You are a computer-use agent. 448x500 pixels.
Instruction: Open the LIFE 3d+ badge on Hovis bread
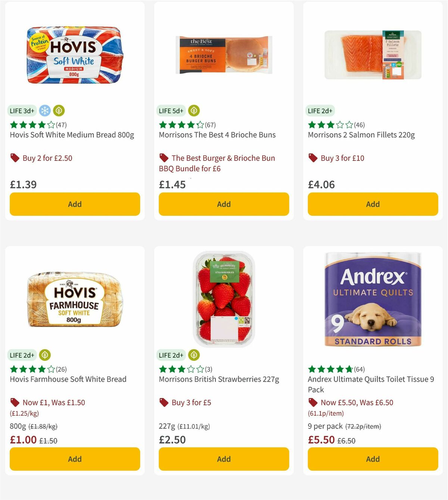coord(22,111)
